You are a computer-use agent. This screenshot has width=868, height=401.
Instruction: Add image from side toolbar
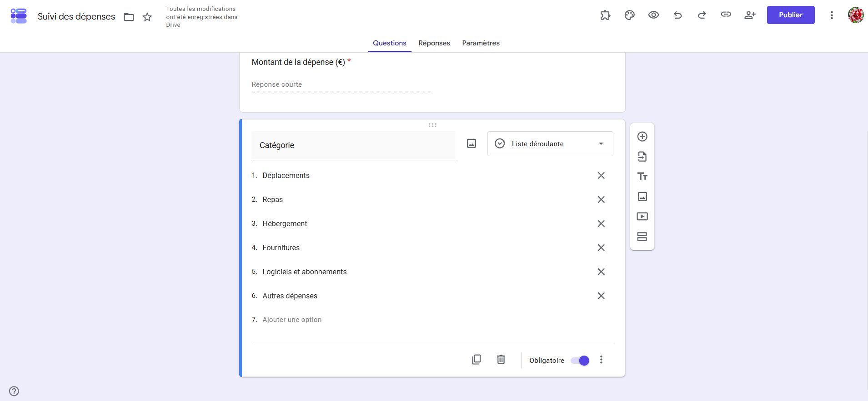[x=642, y=197]
